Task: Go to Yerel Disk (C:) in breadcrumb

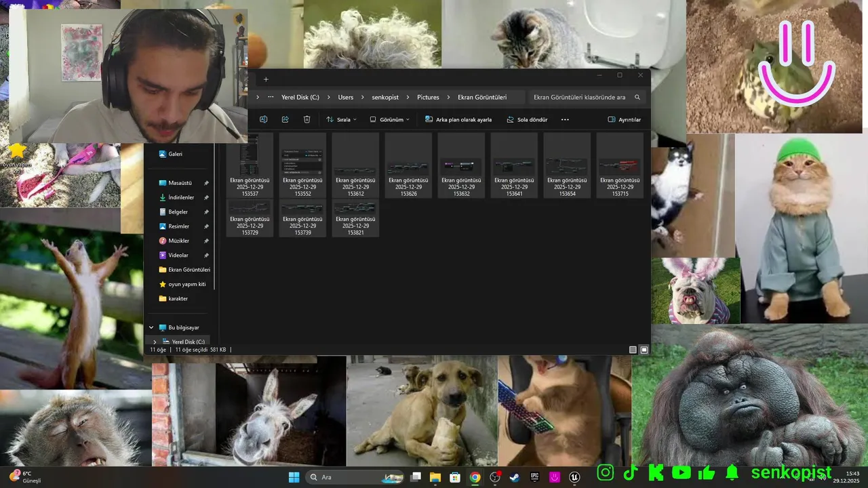Action: 300,97
